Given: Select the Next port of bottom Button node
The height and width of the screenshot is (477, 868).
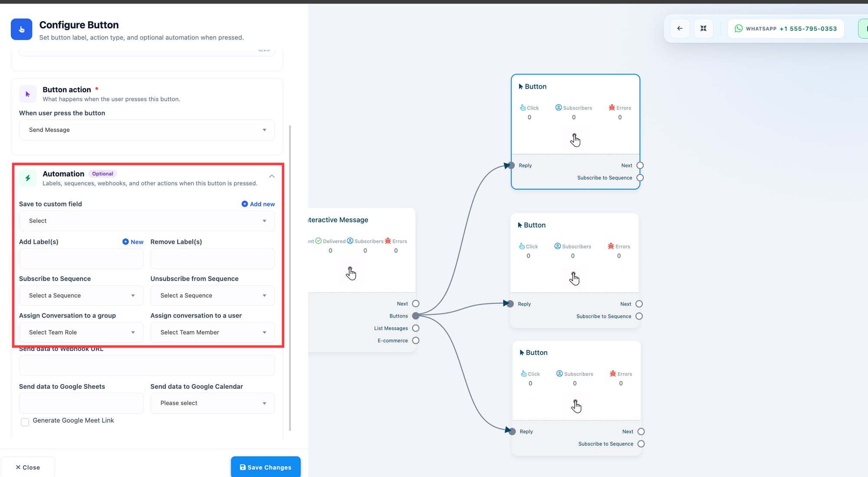Looking at the screenshot, I should 641,432.
